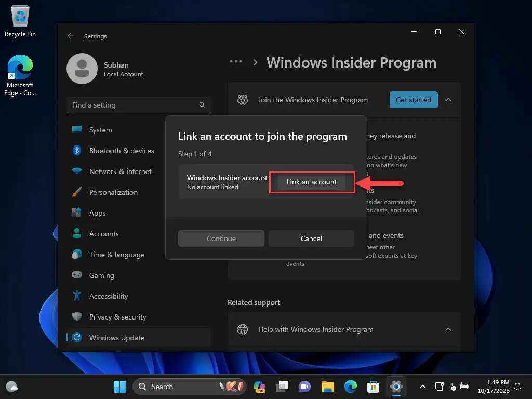The width and height of the screenshot is (532, 399).
Task: Open Privacy & security settings
Action: point(139,317)
